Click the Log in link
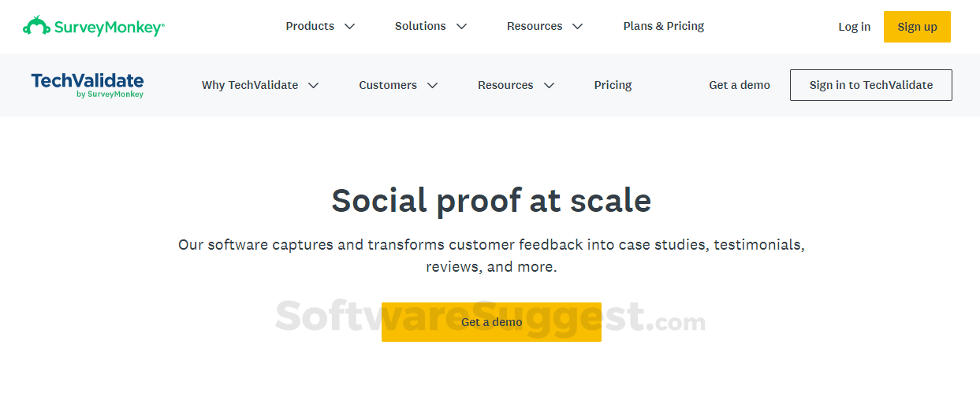The image size is (980, 393). [x=854, y=27]
